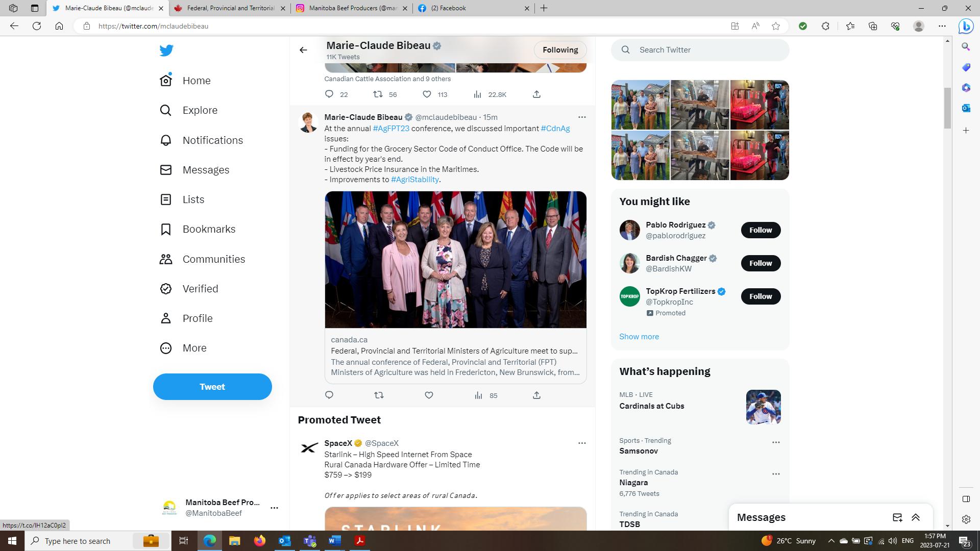
Task: Like the AgFPT23 conference tweet
Action: 429,395
